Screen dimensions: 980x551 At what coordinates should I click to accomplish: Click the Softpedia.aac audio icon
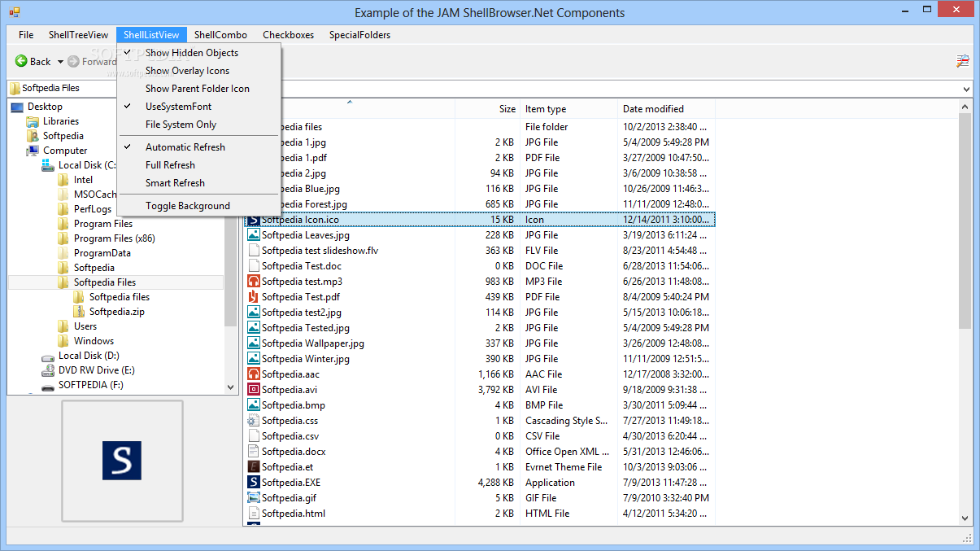click(254, 374)
